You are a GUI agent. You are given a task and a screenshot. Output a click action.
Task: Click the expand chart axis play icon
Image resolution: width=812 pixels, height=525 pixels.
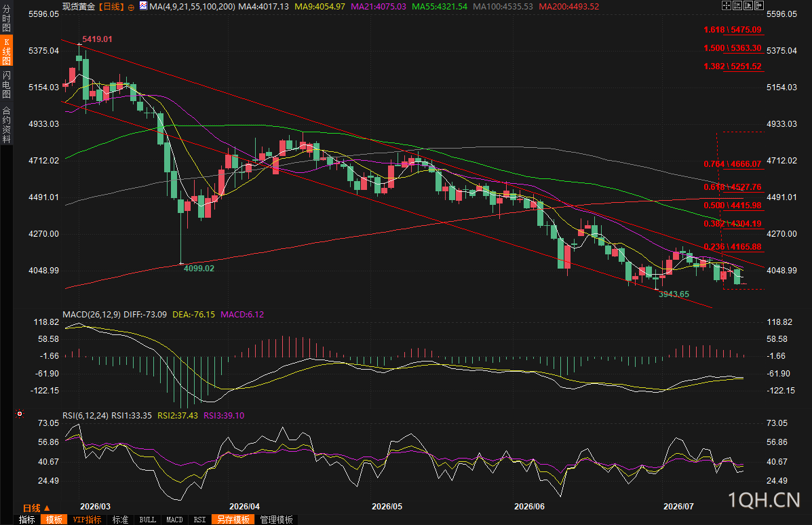[x=748, y=5]
